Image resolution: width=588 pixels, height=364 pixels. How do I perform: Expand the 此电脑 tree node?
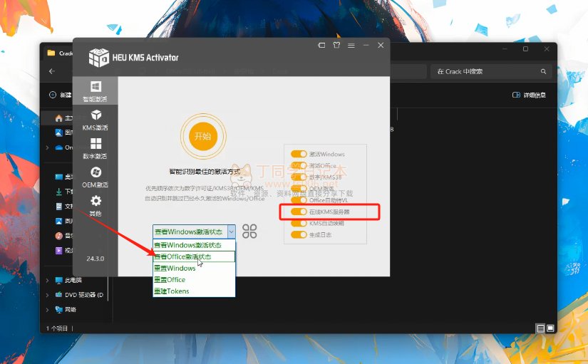click(47, 280)
